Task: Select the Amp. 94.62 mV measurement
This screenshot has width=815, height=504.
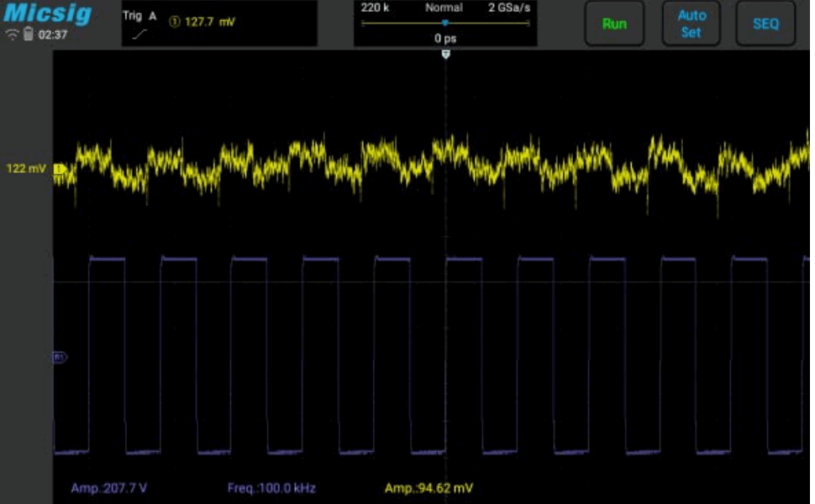Action: (429, 488)
